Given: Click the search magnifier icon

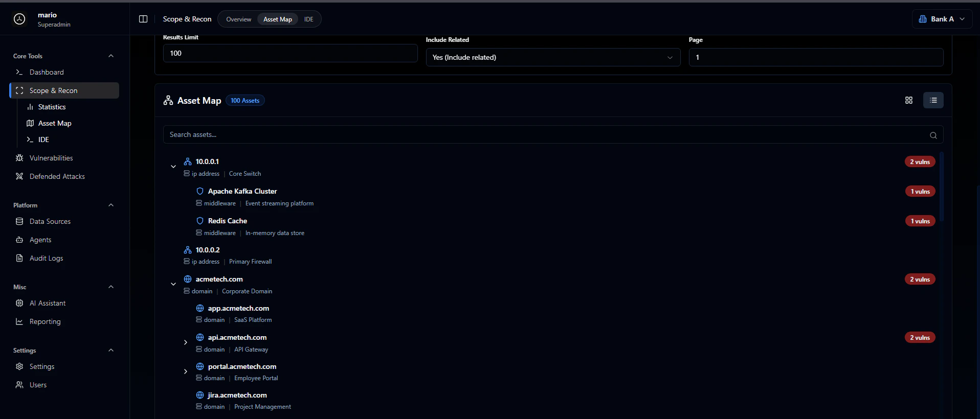Looking at the screenshot, I should coord(933,135).
